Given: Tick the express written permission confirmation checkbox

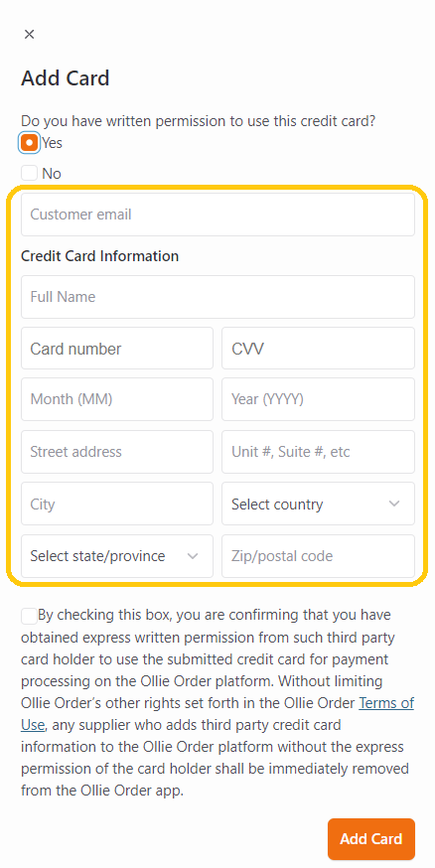Looking at the screenshot, I should coord(30,616).
